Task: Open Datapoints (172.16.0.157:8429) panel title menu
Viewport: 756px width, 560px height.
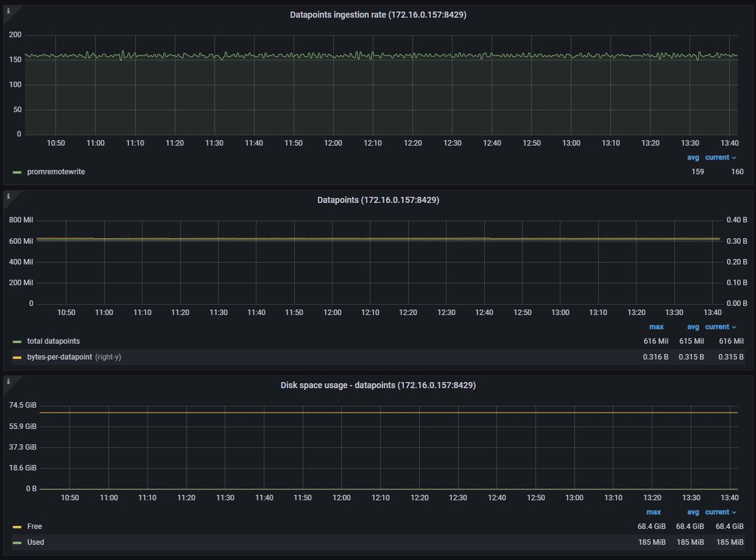Action: (x=378, y=200)
